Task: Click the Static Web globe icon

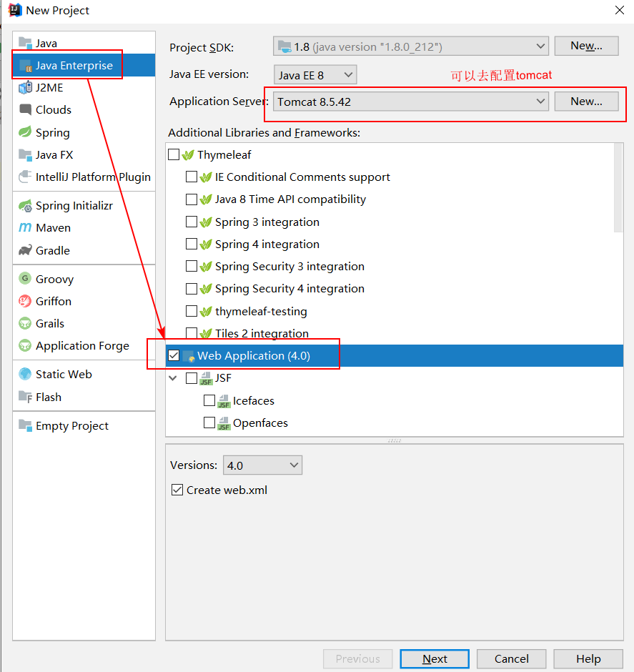Action: click(25, 374)
